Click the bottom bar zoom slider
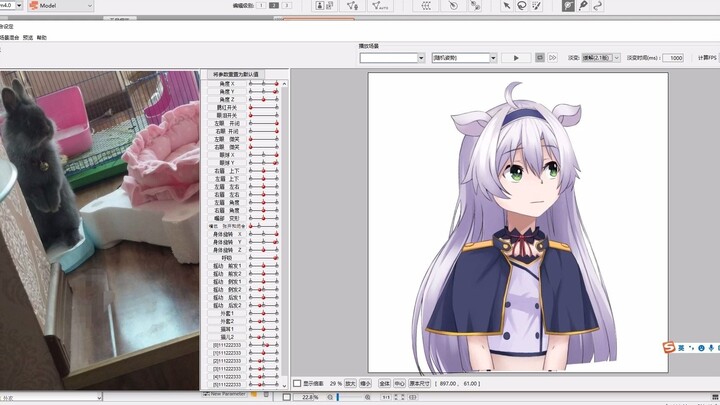This screenshot has height=405, width=720. tap(349, 397)
